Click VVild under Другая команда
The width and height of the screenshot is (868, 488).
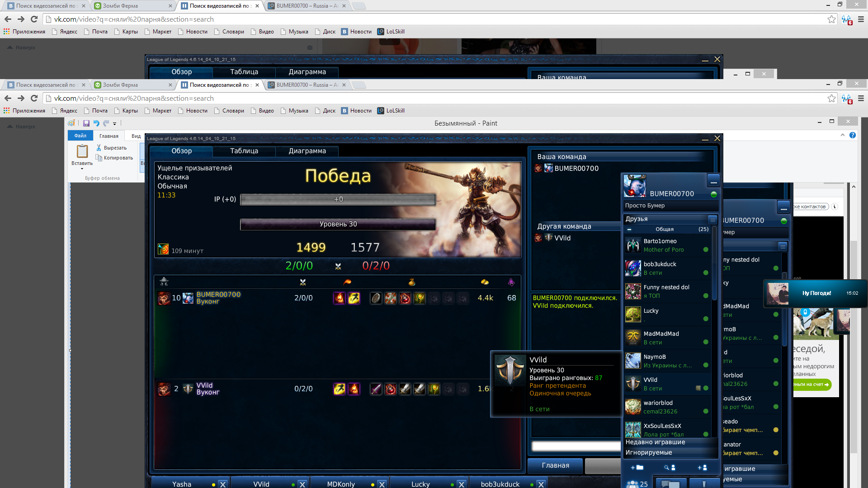[x=562, y=238]
